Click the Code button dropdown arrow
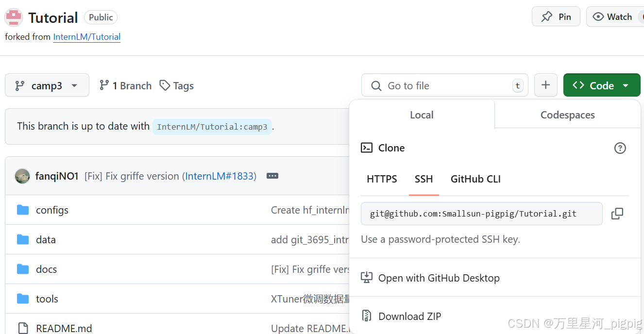Image resolution: width=644 pixels, height=334 pixels. [626, 86]
